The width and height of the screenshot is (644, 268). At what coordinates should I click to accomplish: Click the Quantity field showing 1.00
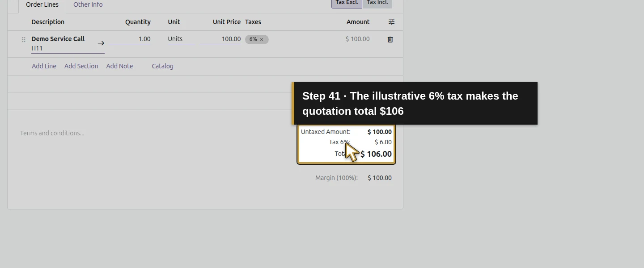tap(130, 39)
